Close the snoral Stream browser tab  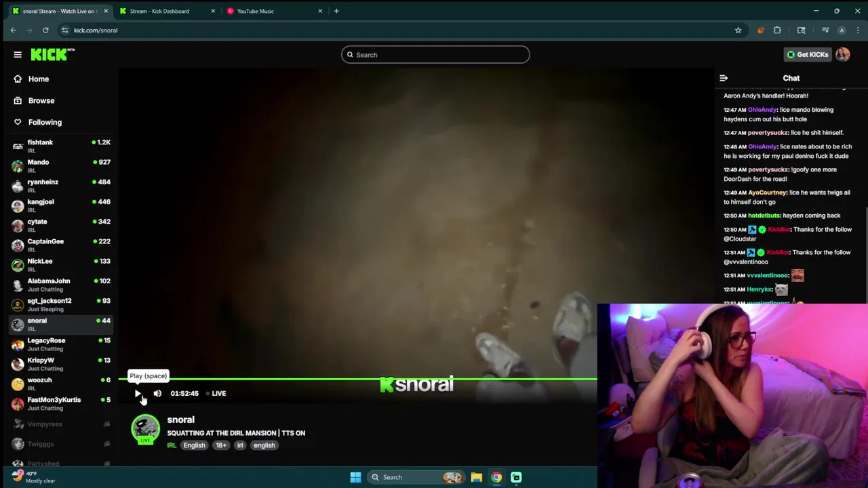pos(106,11)
